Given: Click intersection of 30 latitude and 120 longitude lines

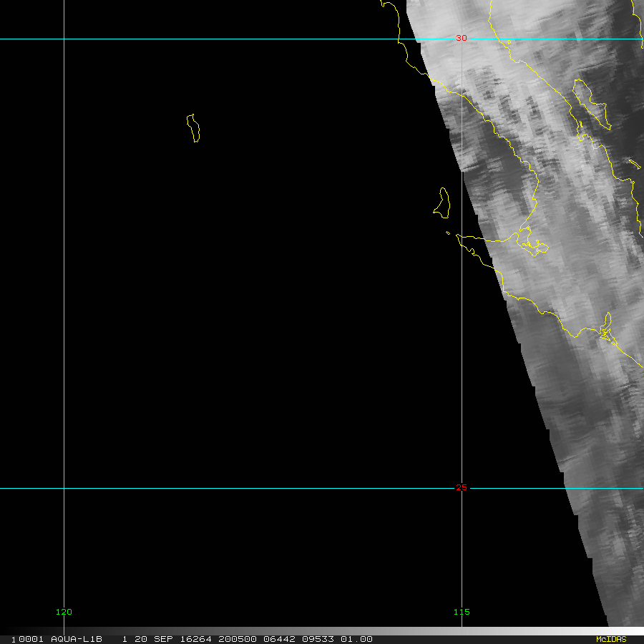Looking at the screenshot, I should (64, 39).
